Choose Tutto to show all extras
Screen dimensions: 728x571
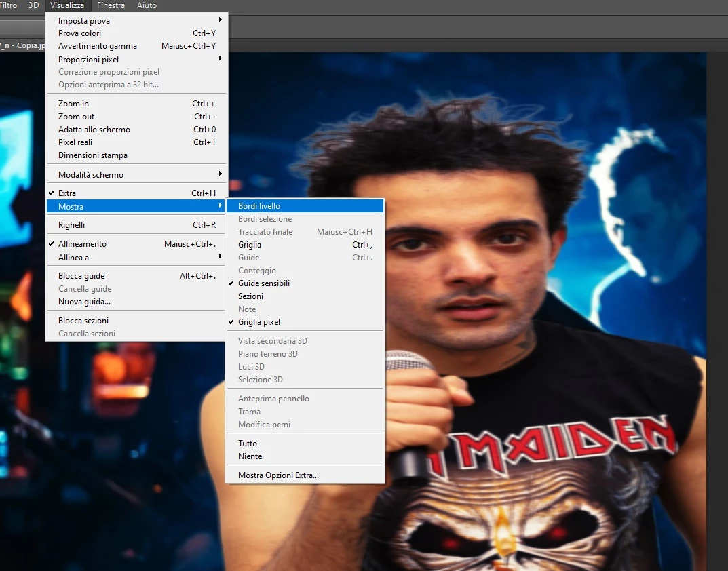tap(305, 444)
